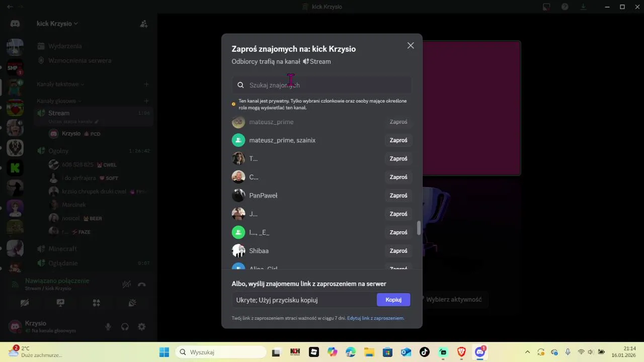
Task: Toggle microphone mute in user panel
Action: point(108,327)
